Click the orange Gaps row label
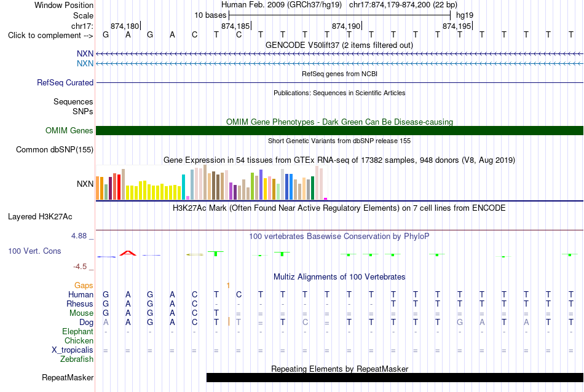The width and height of the screenshot is (584, 392). (x=84, y=286)
